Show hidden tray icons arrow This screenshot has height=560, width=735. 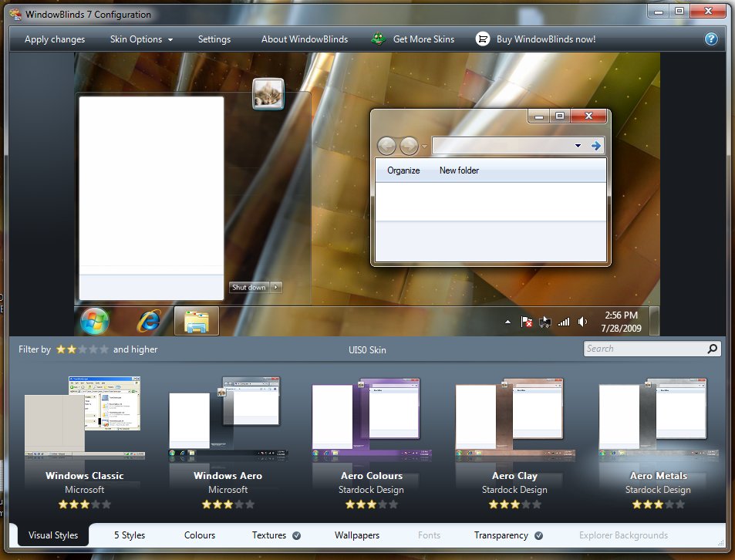507,322
